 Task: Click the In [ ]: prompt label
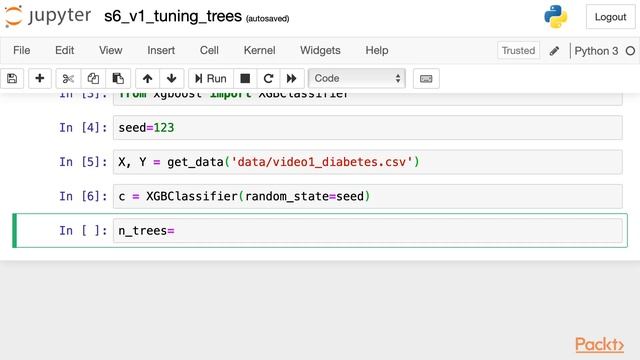83,231
